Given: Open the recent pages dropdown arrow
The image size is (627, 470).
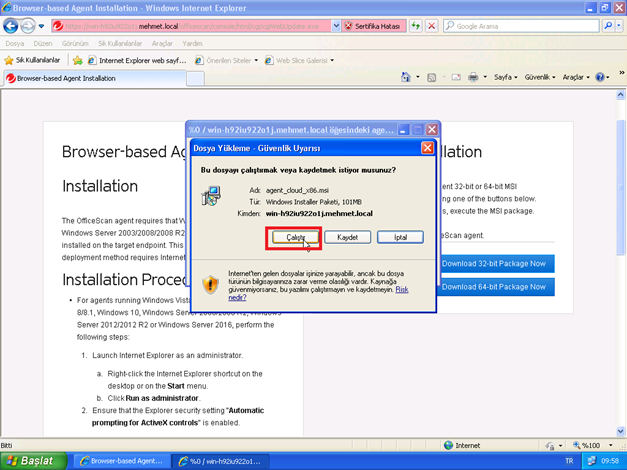Looking at the screenshot, I should pos(41,26).
